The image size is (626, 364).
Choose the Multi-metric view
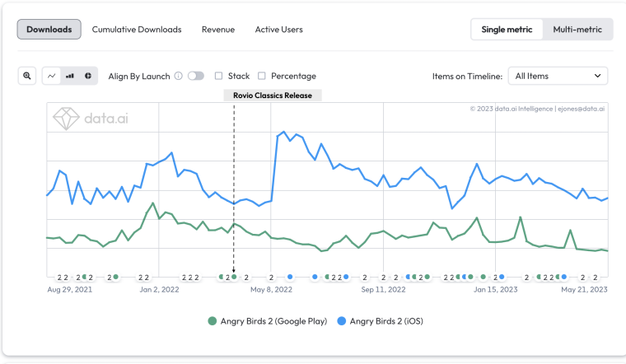(x=577, y=30)
